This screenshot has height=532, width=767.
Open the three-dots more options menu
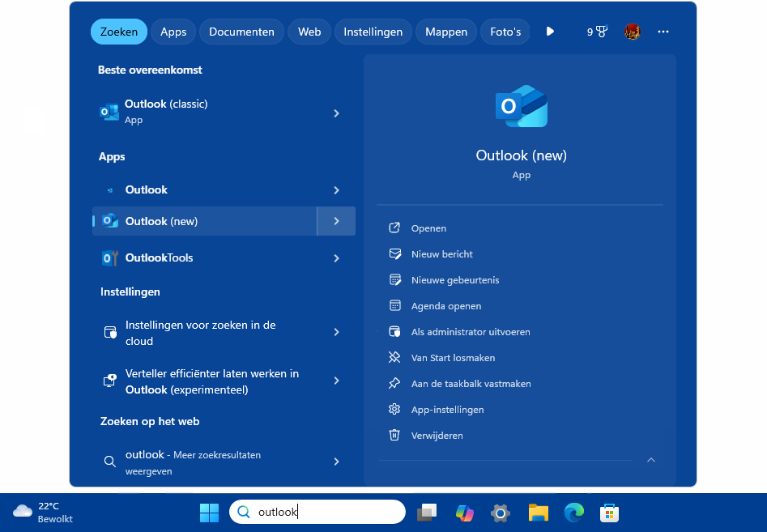click(663, 32)
